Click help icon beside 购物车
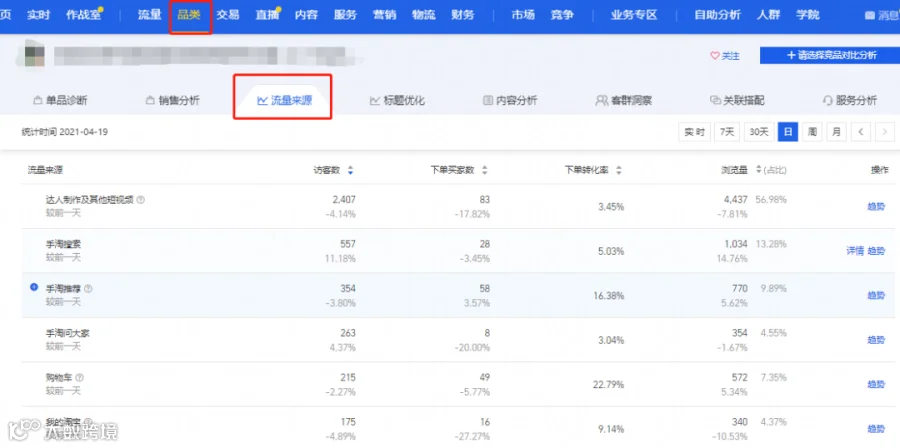 80,377
